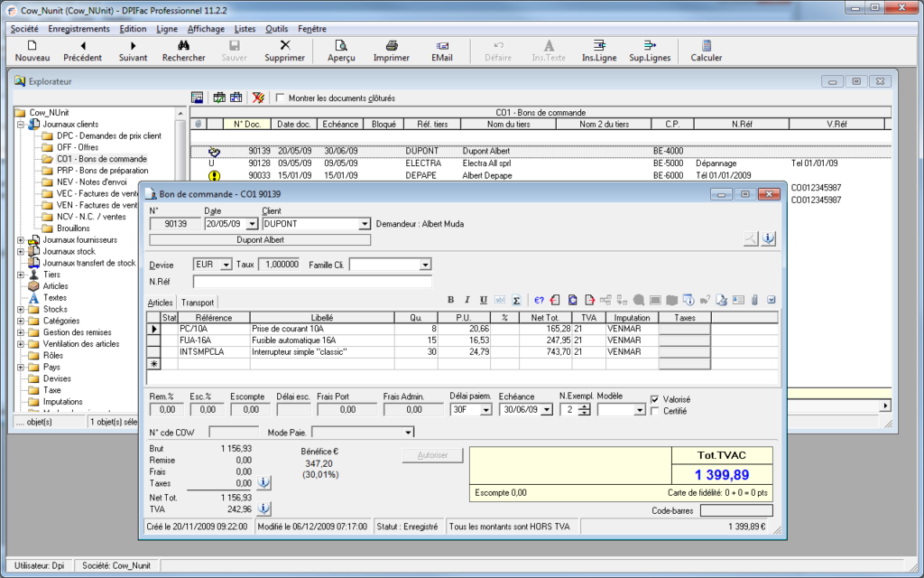Open the Société menu
The width and height of the screenshot is (924, 578).
click(x=24, y=28)
